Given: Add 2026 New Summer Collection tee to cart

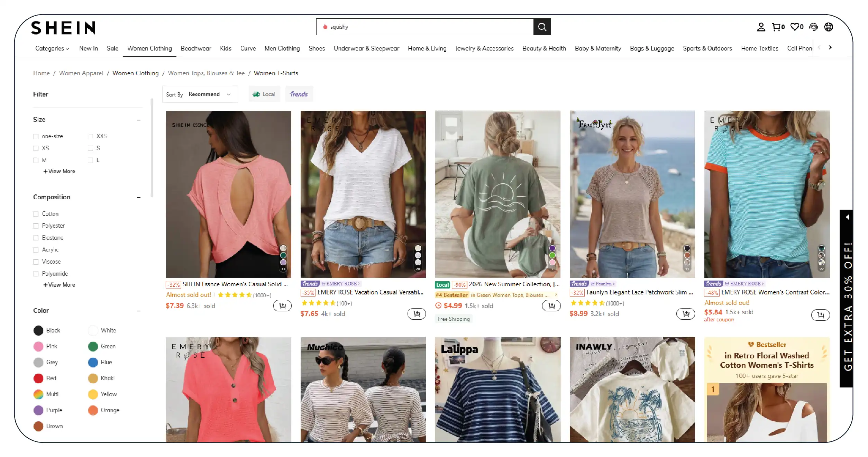Looking at the screenshot, I should [x=551, y=306].
